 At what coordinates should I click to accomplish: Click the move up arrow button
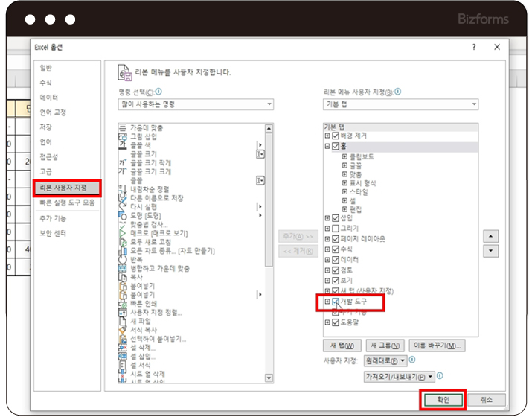click(x=490, y=236)
